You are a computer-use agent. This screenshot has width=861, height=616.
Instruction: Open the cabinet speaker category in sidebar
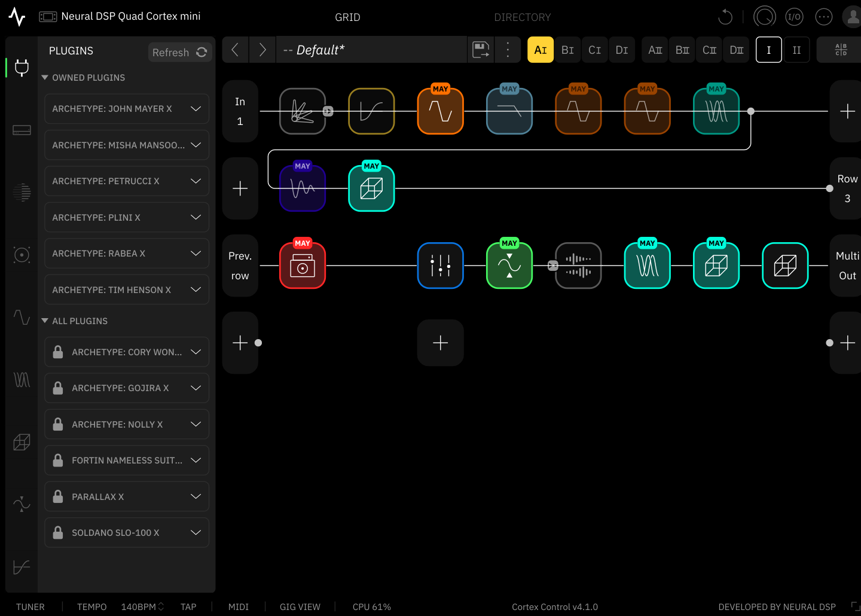[x=22, y=255]
